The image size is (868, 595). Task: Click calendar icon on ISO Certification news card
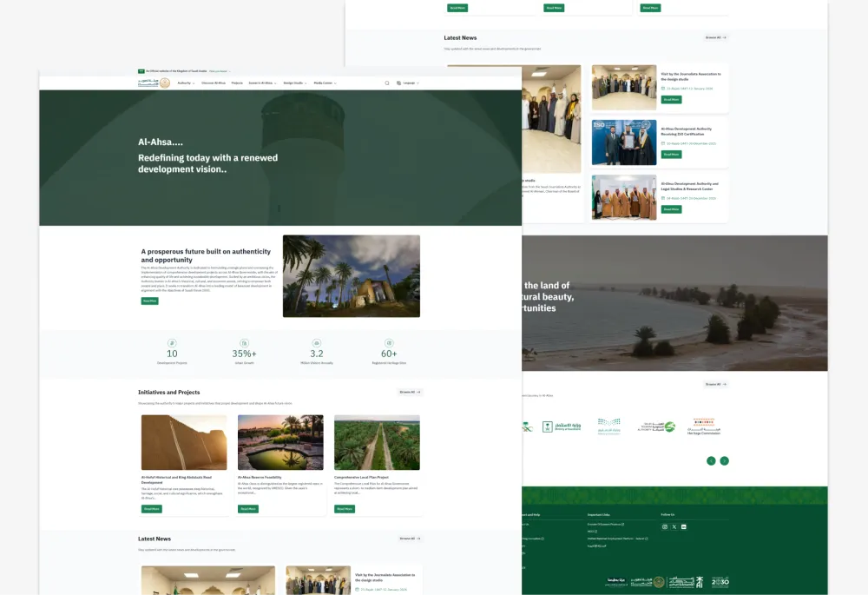coord(663,143)
